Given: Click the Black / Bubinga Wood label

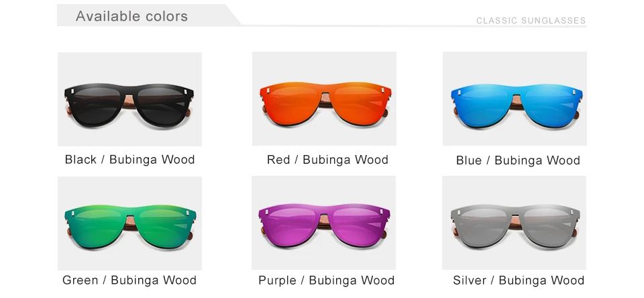Looking at the screenshot, I should (x=129, y=160).
